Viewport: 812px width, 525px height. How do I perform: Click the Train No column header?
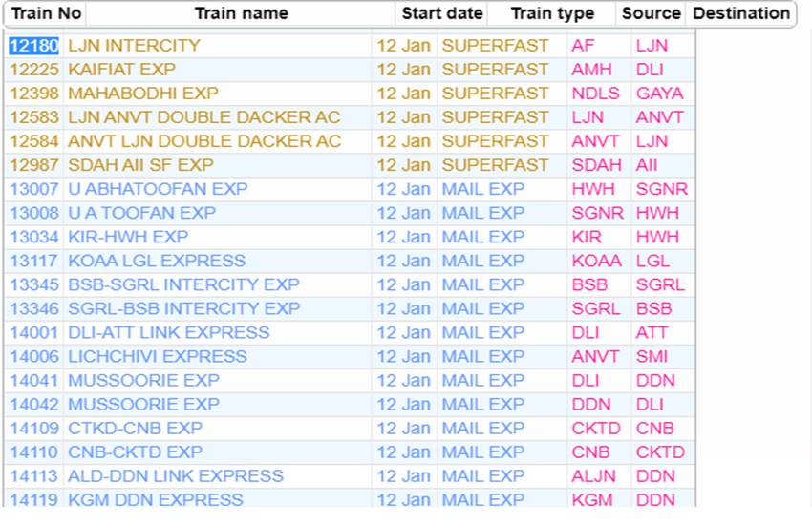tap(45, 13)
